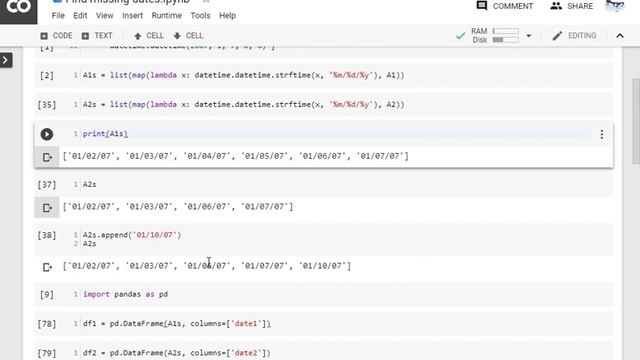Open the Insert menu
The height and width of the screenshot is (360, 640).
pos(132,16)
